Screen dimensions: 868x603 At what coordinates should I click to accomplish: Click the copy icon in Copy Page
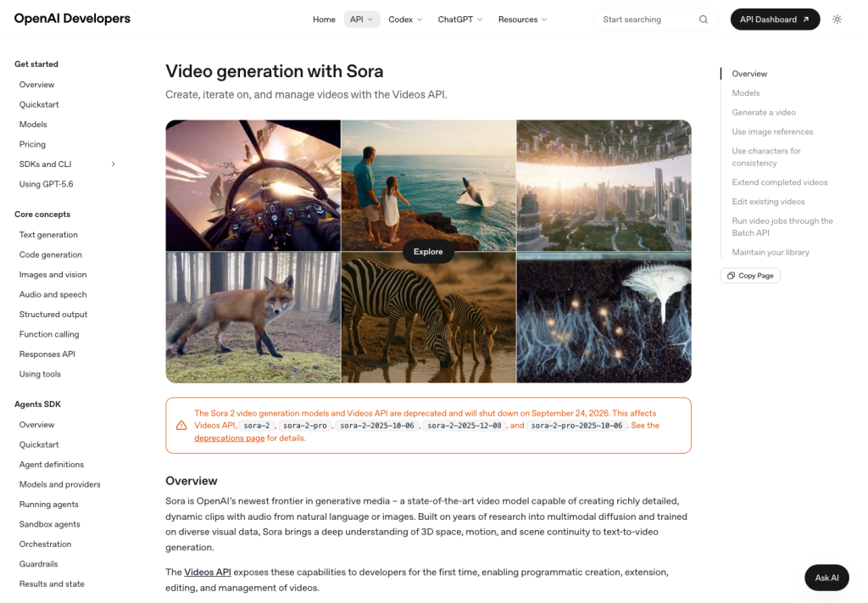pyautogui.click(x=731, y=276)
